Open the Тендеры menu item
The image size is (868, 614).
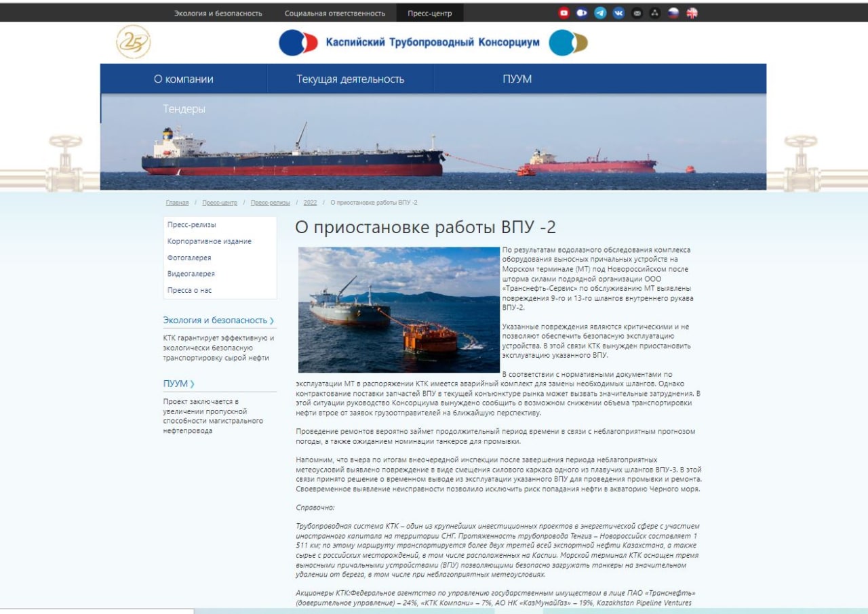(x=184, y=108)
